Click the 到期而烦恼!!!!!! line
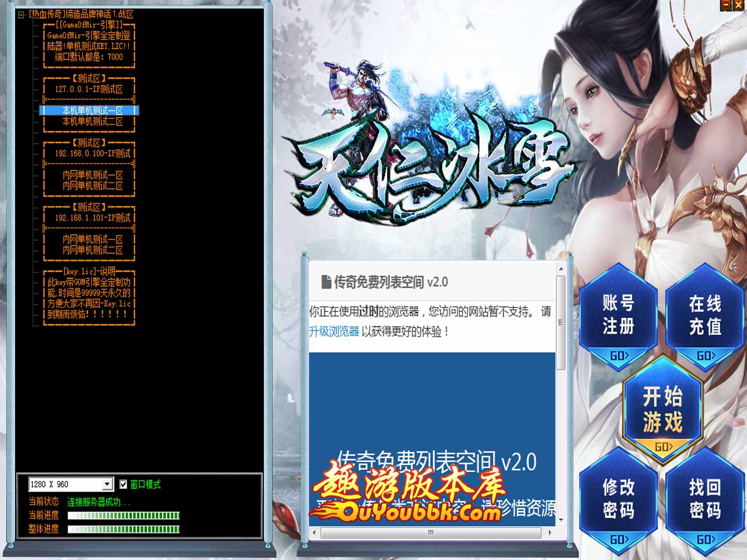Viewport: 747px width, 560px height. point(87,314)
